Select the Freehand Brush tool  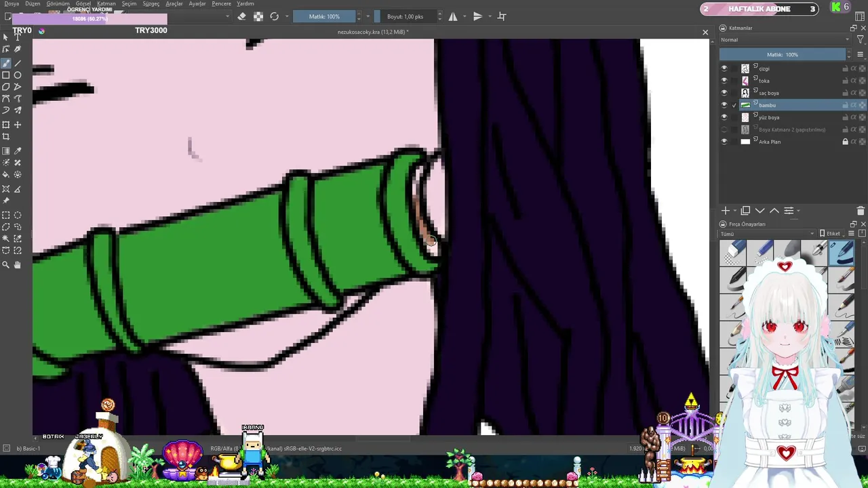(6, 63)
